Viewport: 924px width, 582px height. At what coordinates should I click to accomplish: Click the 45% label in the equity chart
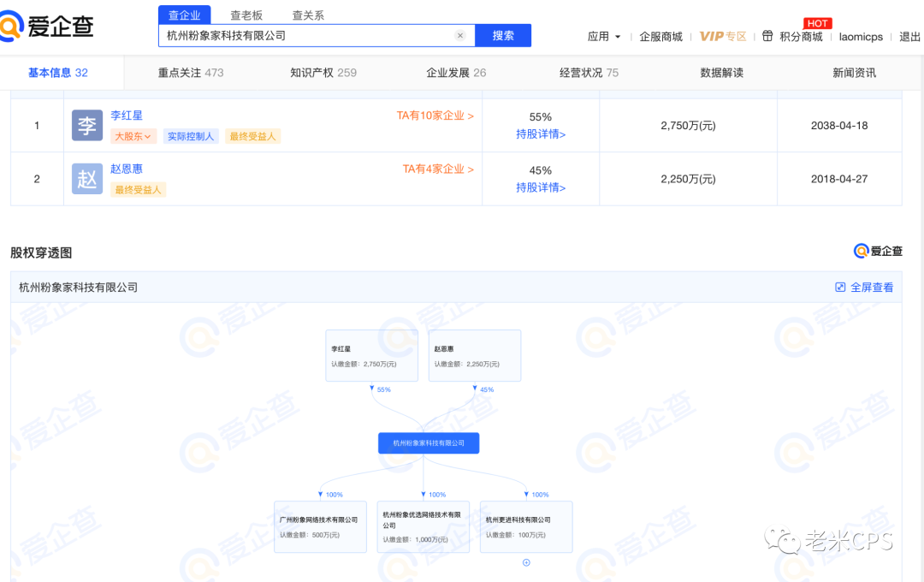point(487,389)
